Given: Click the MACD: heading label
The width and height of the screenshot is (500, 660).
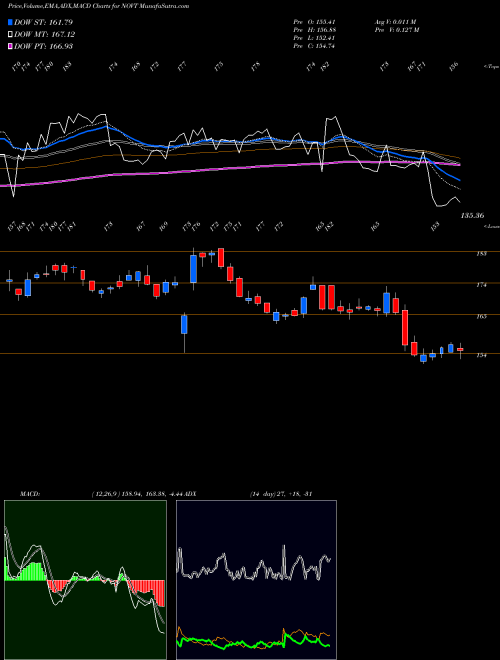Looking at the screenshot, I should tap(29, 494).
